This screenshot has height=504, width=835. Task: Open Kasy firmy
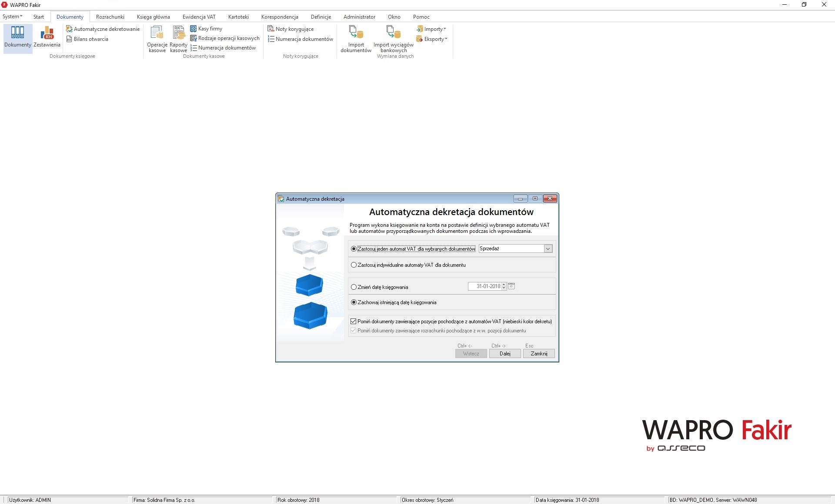(x=207, y=29)
